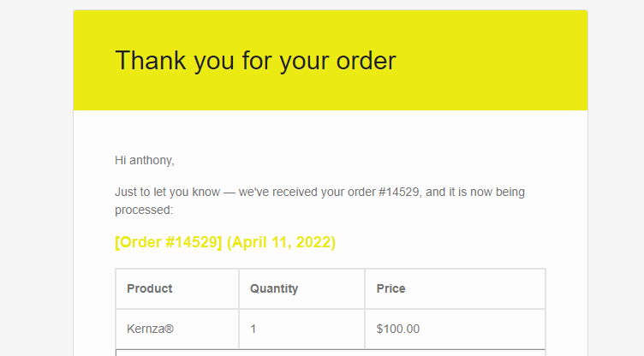Image resolution: width=644 pixels, height=356 pixels.
Task: Select the Kernza® product cell
Action: [177, 329]
